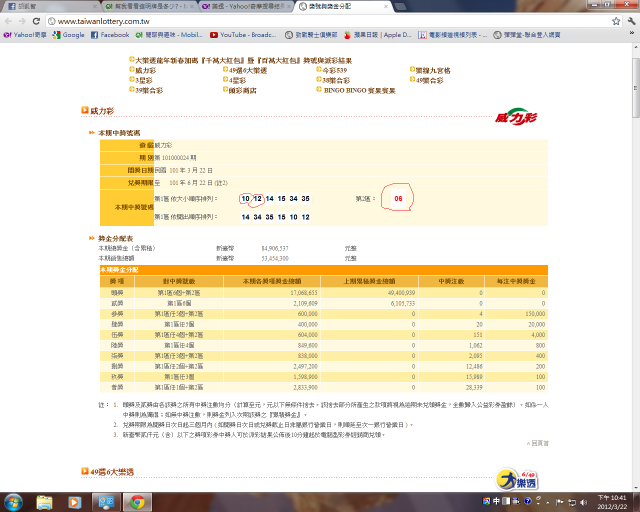Viewport: 640px width, 512px height.
Task: Click the vertical page scrollbar
Action: tap(636, 88)
